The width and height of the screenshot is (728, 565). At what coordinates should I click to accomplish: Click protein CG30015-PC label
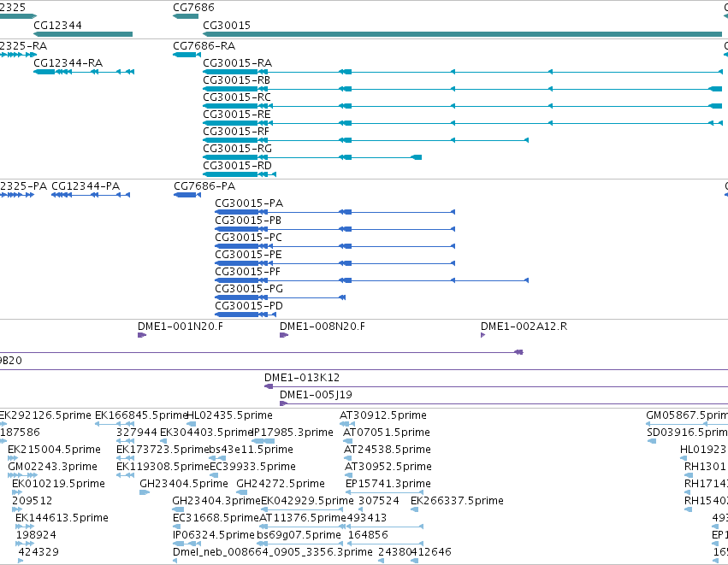point(248,238)
